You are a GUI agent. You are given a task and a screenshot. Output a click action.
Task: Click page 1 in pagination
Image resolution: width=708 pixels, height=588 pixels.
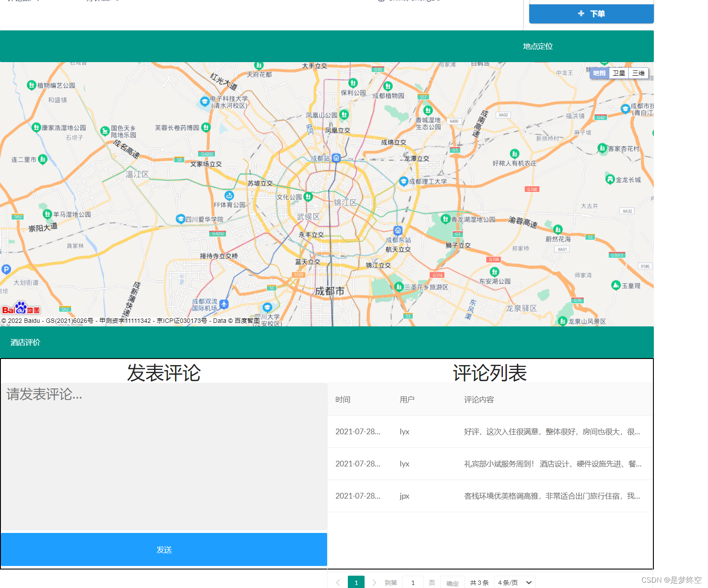pos(356,582)
